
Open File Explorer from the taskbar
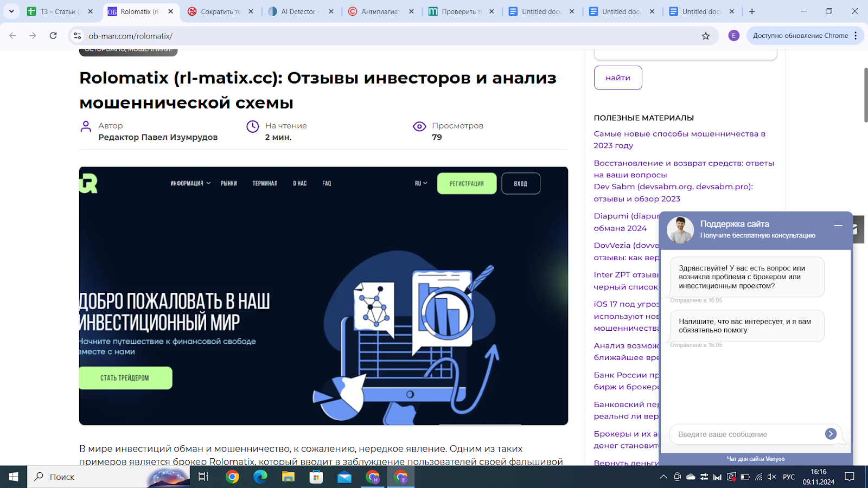click(x=288, y=477)
